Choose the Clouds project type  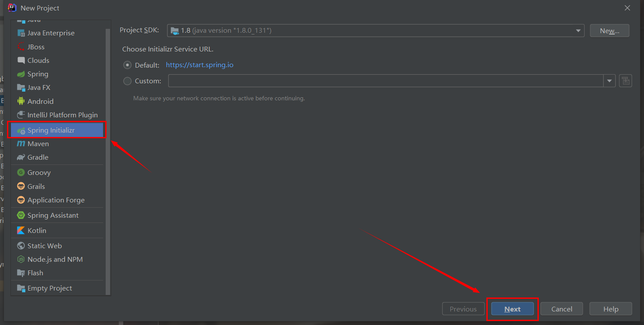[58, 60]
